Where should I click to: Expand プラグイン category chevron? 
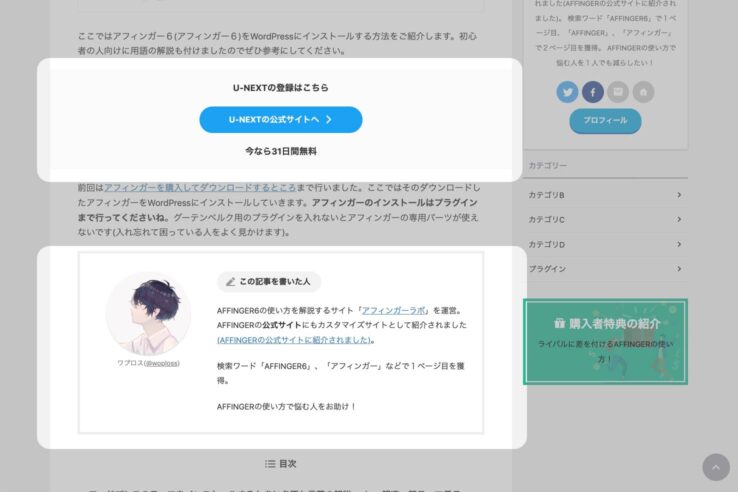click(679, 269)
